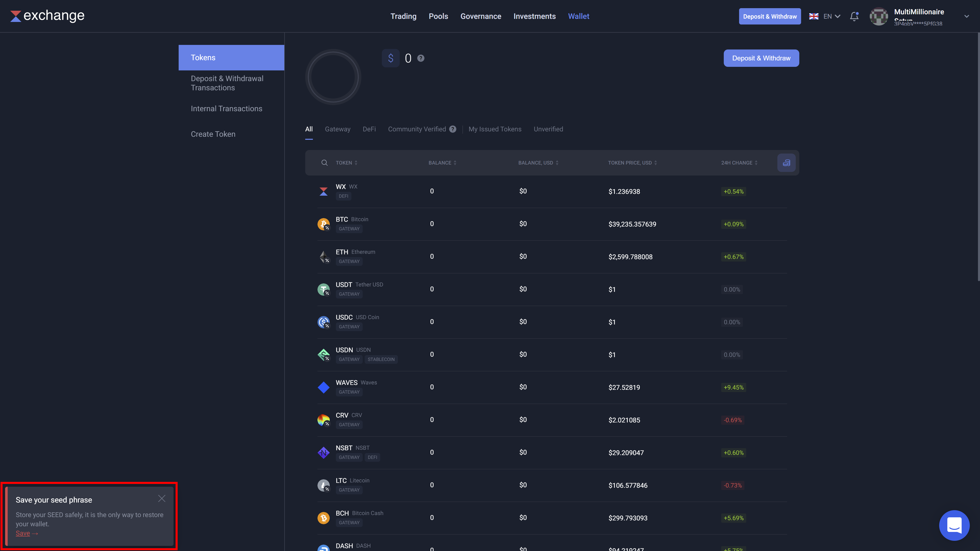The width and height of the screenshot is (980, 551).
Task: Sort by BALANCE column
Action: click(443, 163)
